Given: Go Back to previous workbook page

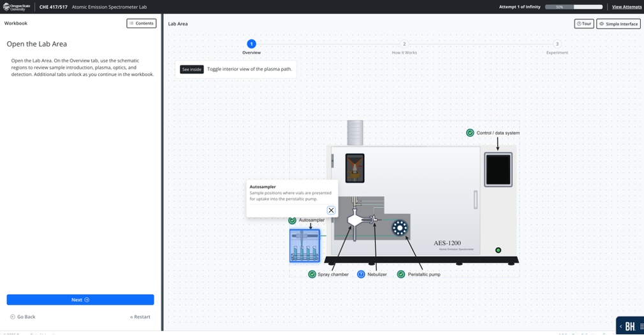Looking at the screenshot, I should tap(22, 317).
